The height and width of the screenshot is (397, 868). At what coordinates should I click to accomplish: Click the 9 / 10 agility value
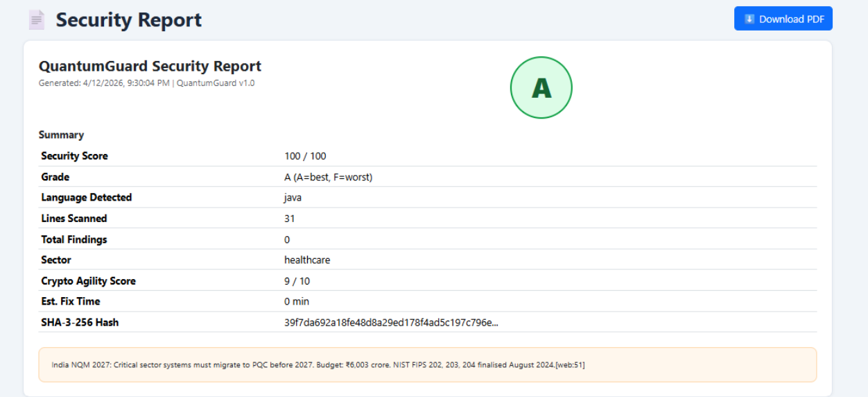pos(297,281)
